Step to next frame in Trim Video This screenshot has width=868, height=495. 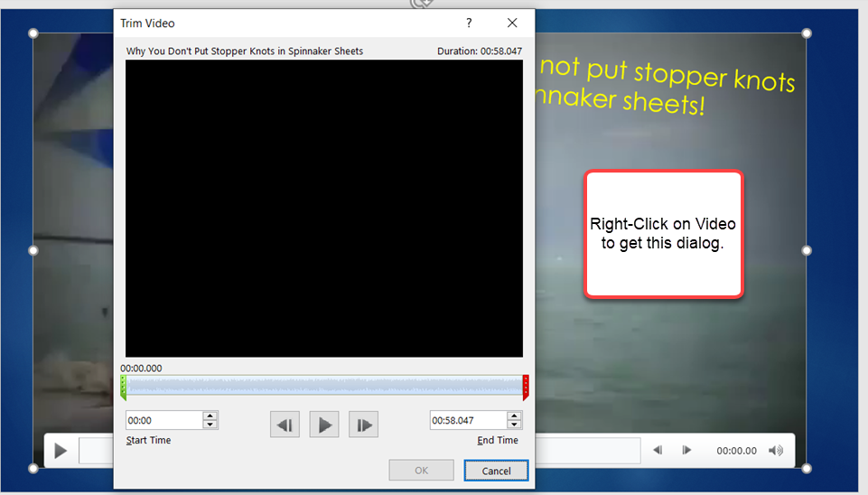(364, 425)
